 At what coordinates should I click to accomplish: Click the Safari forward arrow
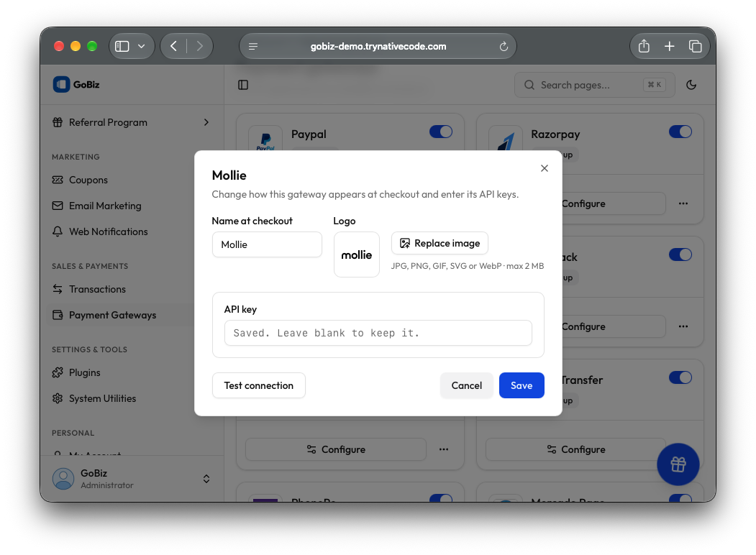(199, 46)
